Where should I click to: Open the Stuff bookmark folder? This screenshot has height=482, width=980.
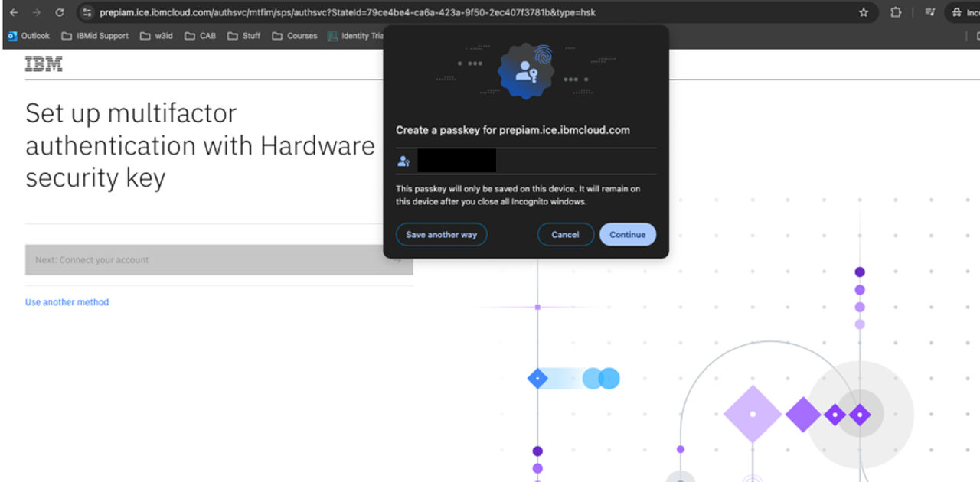244,36
